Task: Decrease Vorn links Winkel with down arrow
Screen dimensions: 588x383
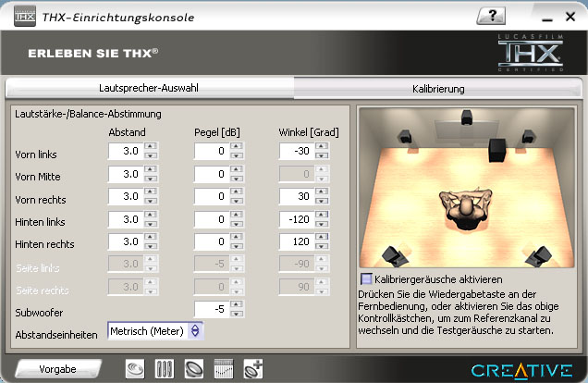Action: click(x=322, y=155)
